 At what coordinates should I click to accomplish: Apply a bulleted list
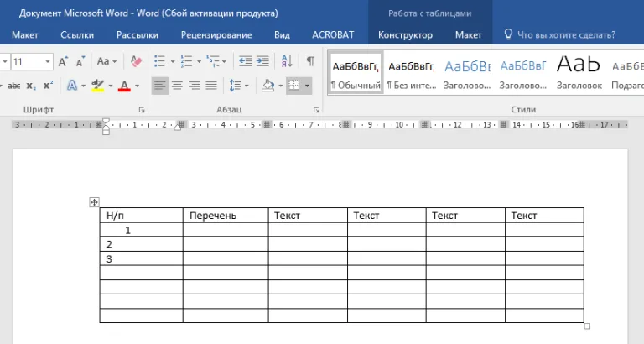coord(160,61)
